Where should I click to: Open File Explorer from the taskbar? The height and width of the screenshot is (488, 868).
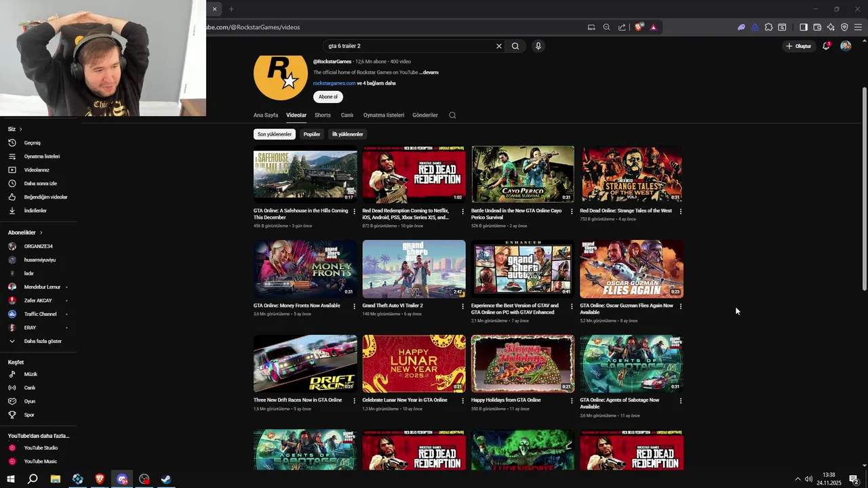tap(56, 479)
